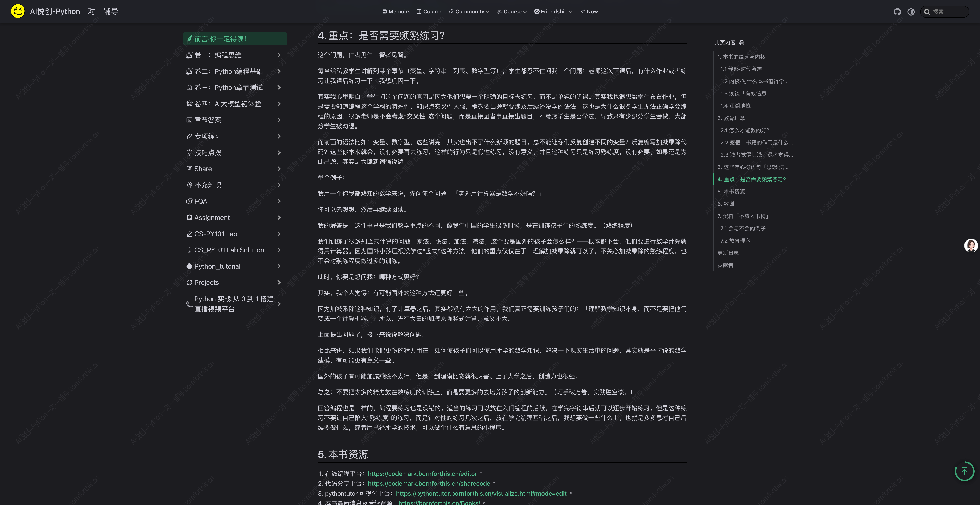
Task: Open the 技巧点拨 sidebar section
Action: tap(235, 153)
